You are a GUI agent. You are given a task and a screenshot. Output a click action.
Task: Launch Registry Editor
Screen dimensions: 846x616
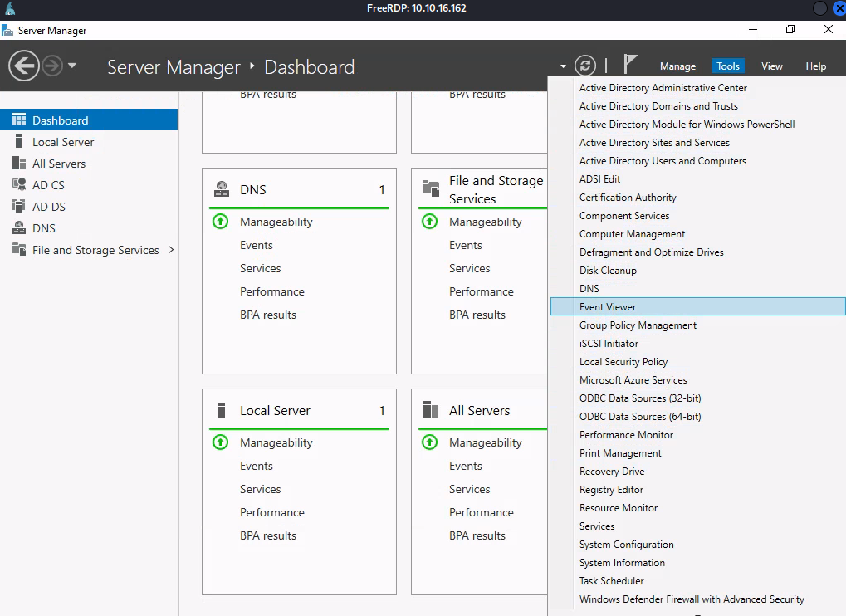[x=698, y=489]
